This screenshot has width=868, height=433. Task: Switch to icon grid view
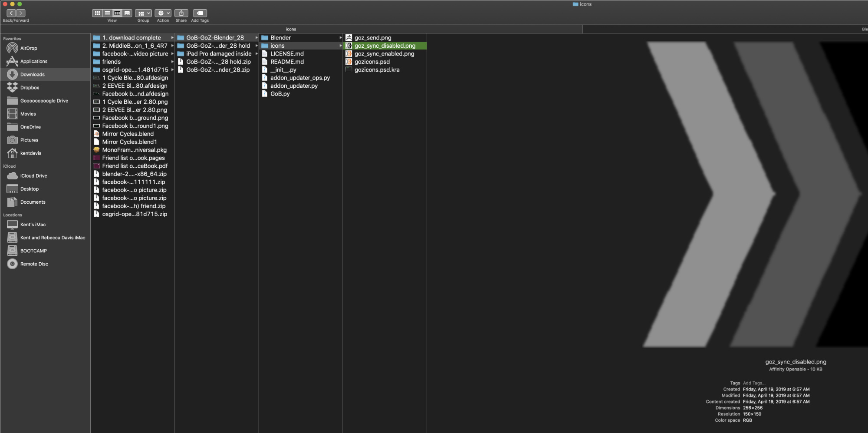(x=98, y=13)
